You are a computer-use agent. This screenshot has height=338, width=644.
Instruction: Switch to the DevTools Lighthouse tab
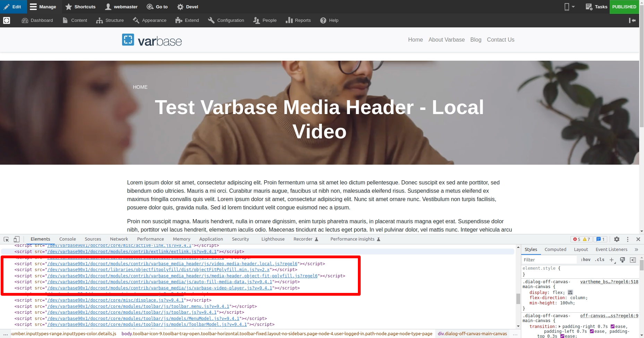[273, 239]
